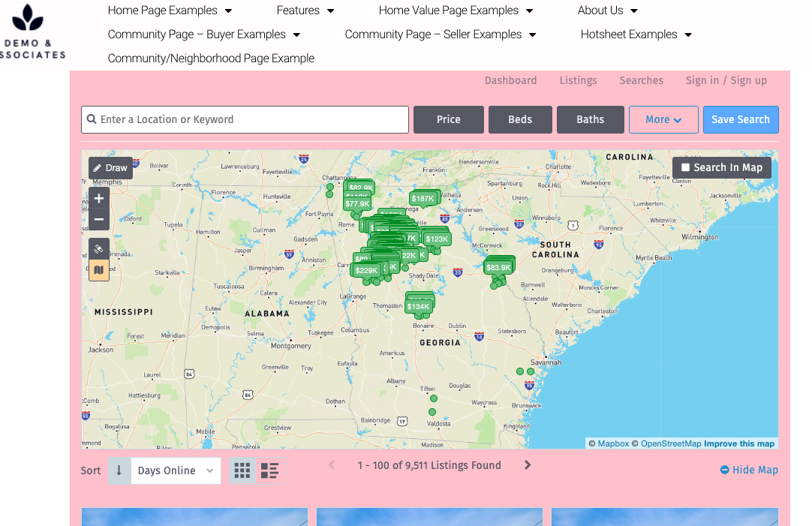Go to previous page of listings
This screenshot has height=526, width=812.
[x=332, y=465]
